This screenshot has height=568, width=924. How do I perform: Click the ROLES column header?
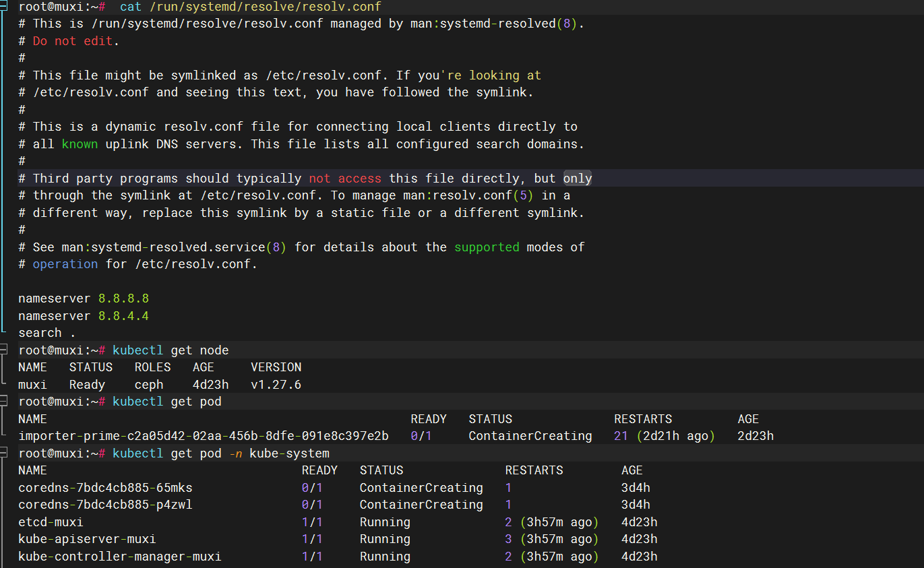coord(152,367)
